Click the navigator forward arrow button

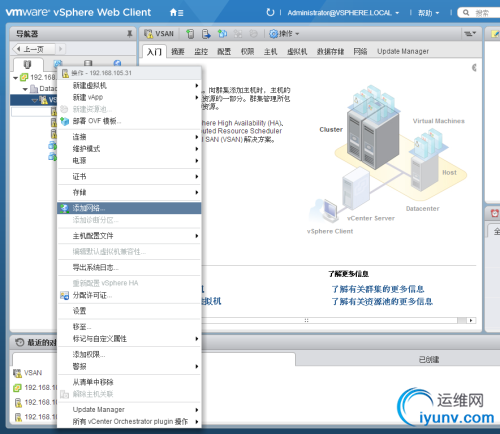click(60, 49)
